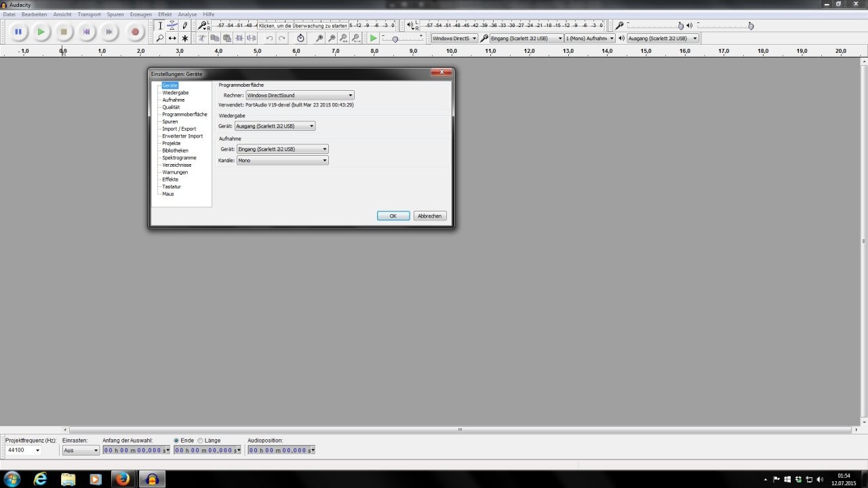
Task: Click the Silence audio icon
Action: click(x=252, y=39)
